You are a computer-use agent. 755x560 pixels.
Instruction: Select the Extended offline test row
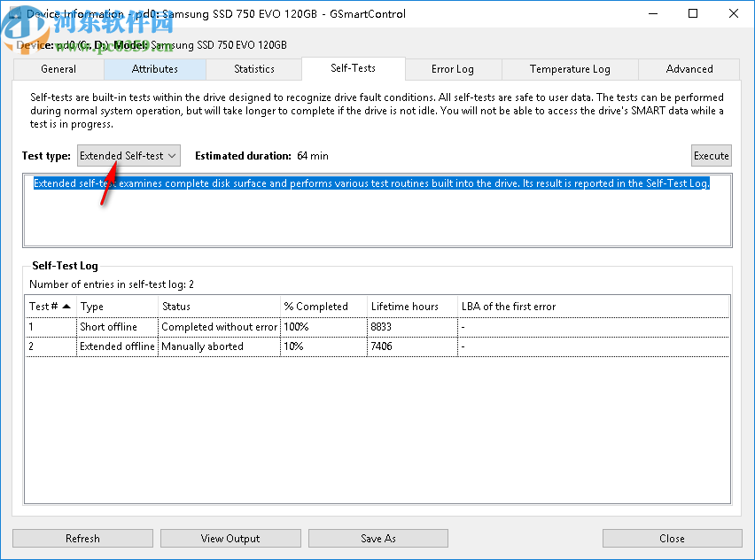tap(377, 346)
